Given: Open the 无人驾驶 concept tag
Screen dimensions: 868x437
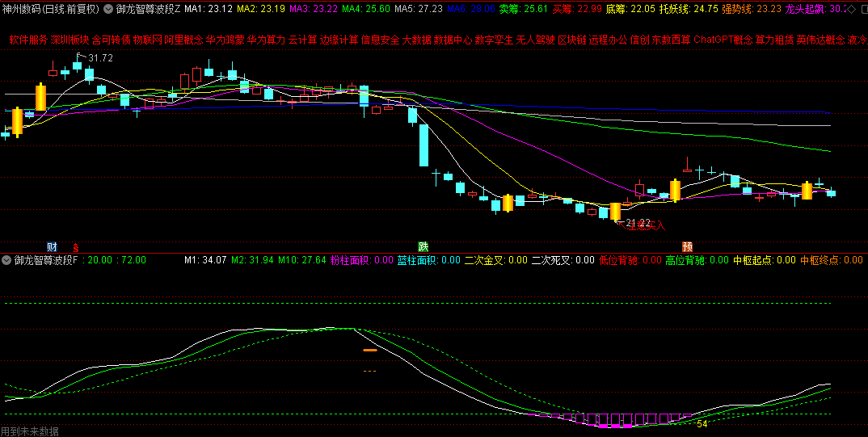Looking at the screenshot, I should point(536,40).
